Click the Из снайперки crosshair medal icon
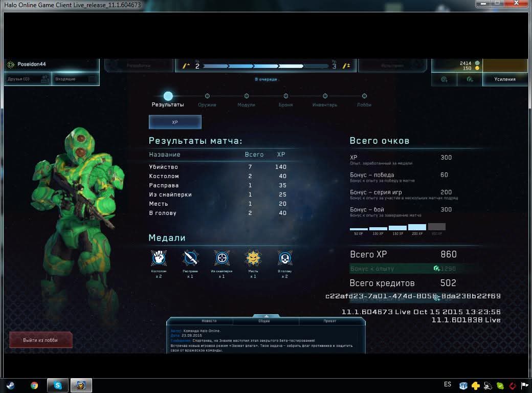Viewport: 532px width, 393px height. [221, 258]
